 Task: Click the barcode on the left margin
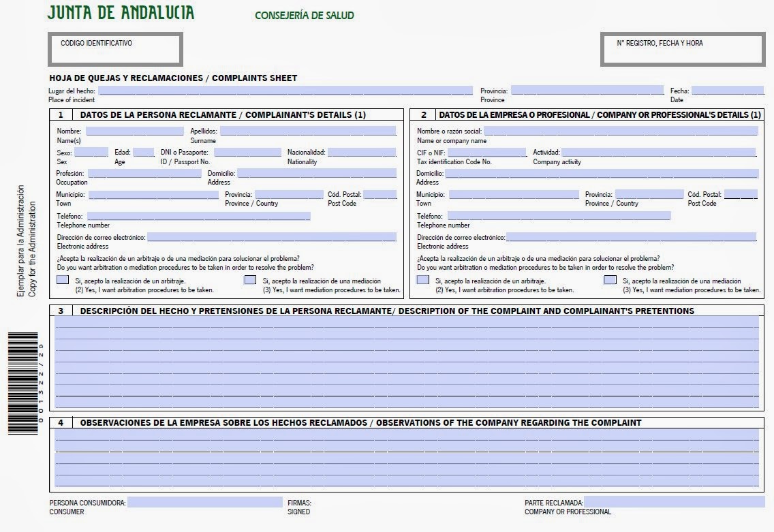click(24, 383)
